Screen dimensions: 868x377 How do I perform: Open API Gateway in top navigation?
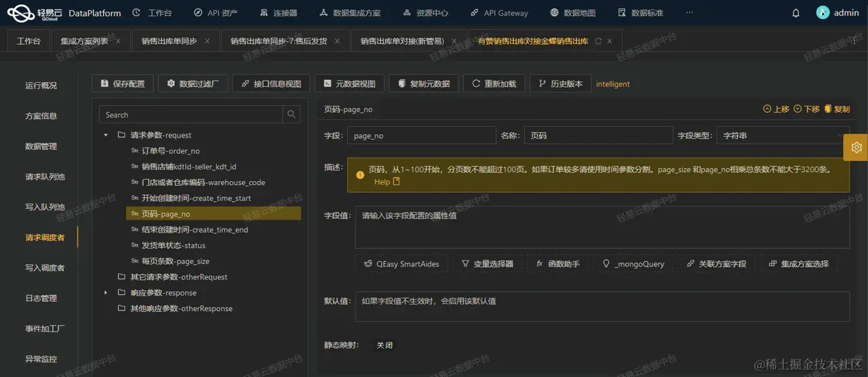[x=498, y=13]
